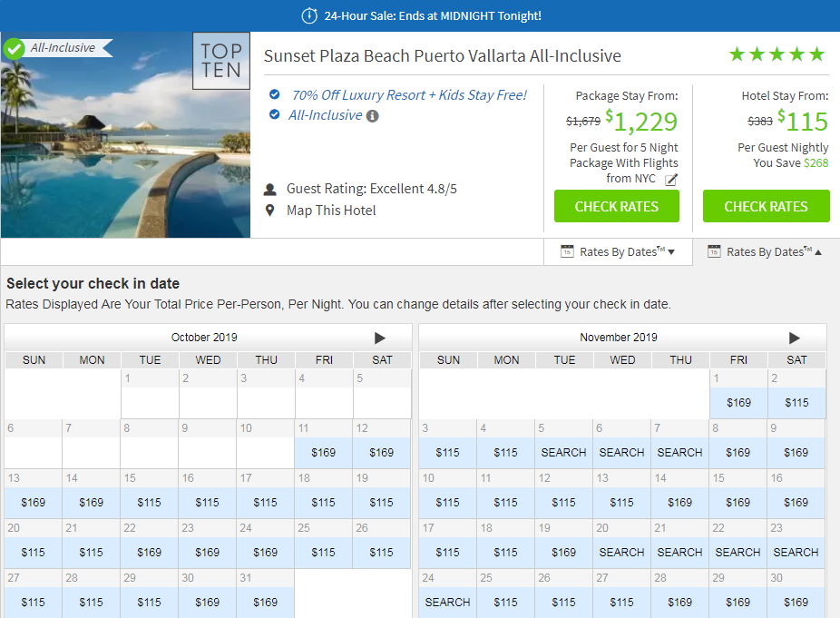Click the five-star rating icons
The width and height of the screenshot is (840, 618).
click(777, 54)
